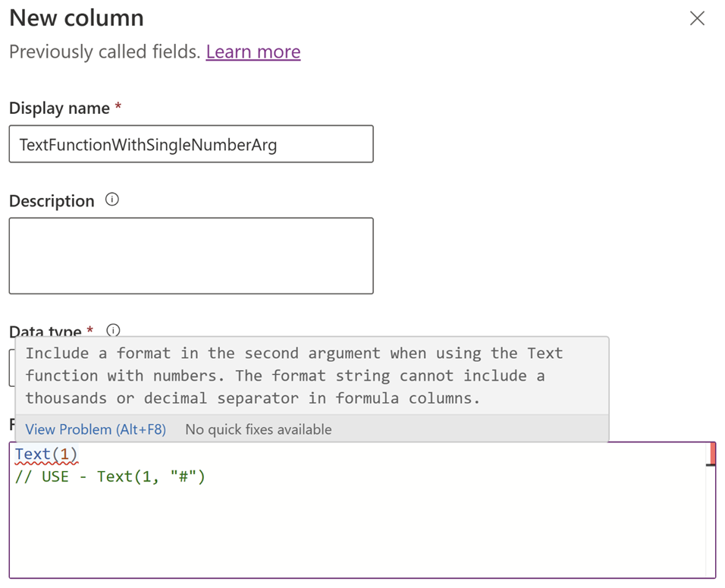725x588 pixels.
Task: Click the No quick fixes available text
Action: [x=258, y=429]
